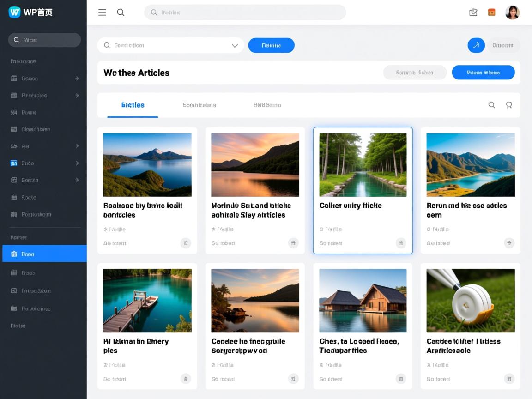
Task: Click the round icon on the forest canal card
Action: (x=401, y=243)
